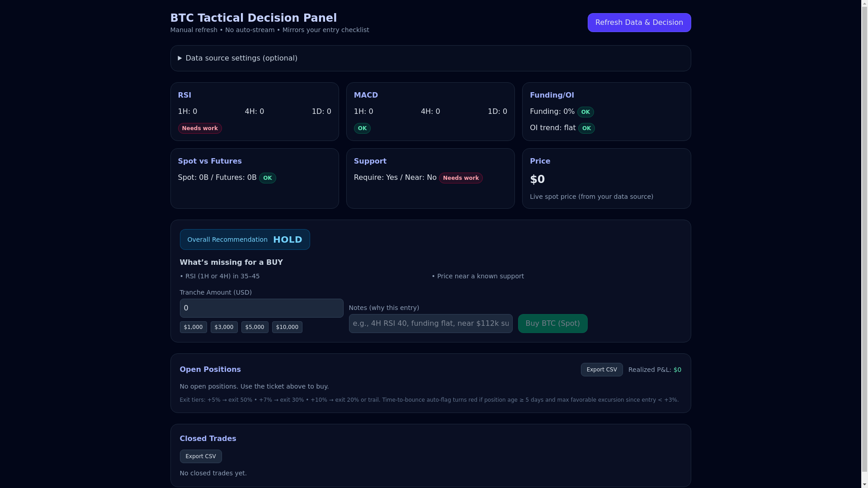Click BTC Tactical Decision Panel title
Image resolution: width=868 pixels, height=488 pixels.
point(253,18)
